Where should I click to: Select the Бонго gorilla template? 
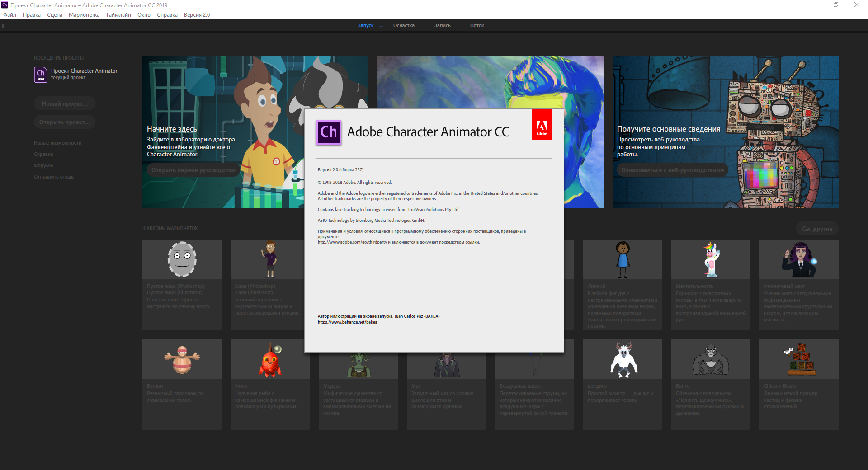click(x=711, y=385)
